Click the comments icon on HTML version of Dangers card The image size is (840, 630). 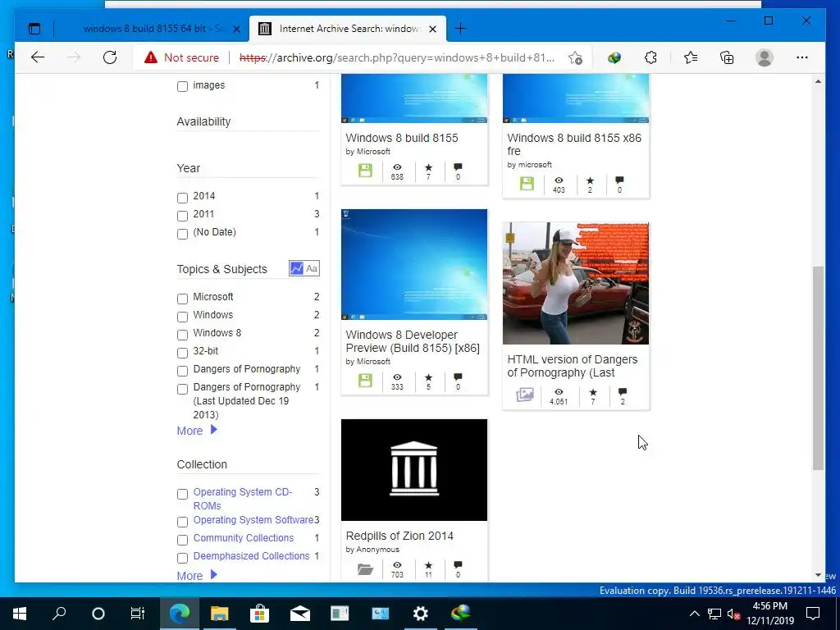(x=622, y=391)
